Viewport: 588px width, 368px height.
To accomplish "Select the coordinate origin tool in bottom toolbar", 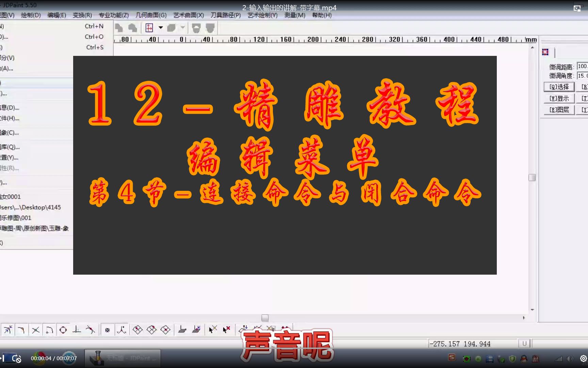I will pos(76,330).
